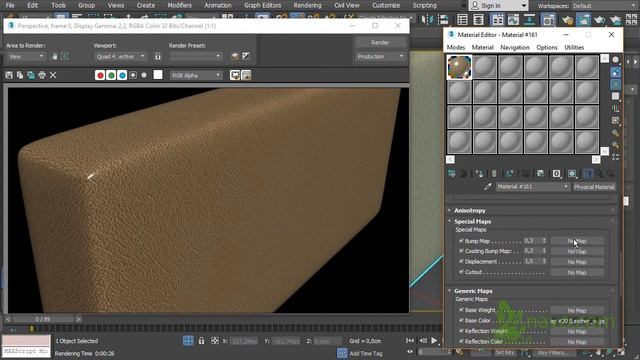Open the Rendering menu
640x360 pixels.
pyautogui.click(x=307, y=5)
